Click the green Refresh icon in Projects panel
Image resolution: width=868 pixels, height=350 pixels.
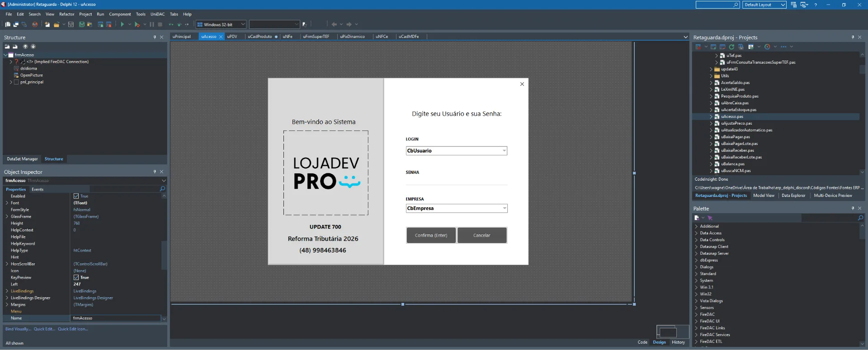(731, 47)
